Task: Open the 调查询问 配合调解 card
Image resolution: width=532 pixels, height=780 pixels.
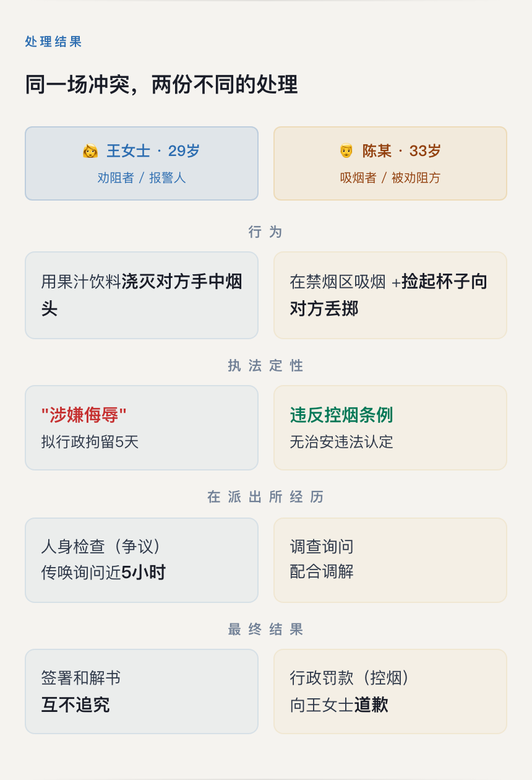Action: tap(390, 560)
